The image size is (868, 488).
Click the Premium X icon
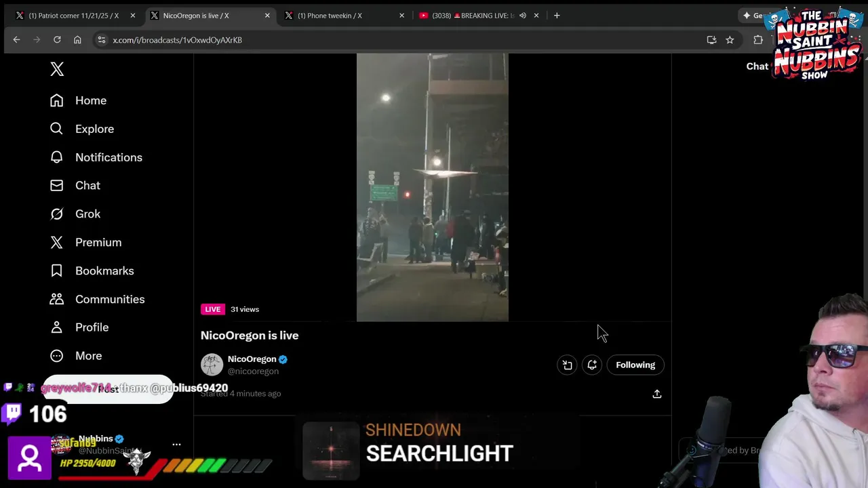(57, 243)
